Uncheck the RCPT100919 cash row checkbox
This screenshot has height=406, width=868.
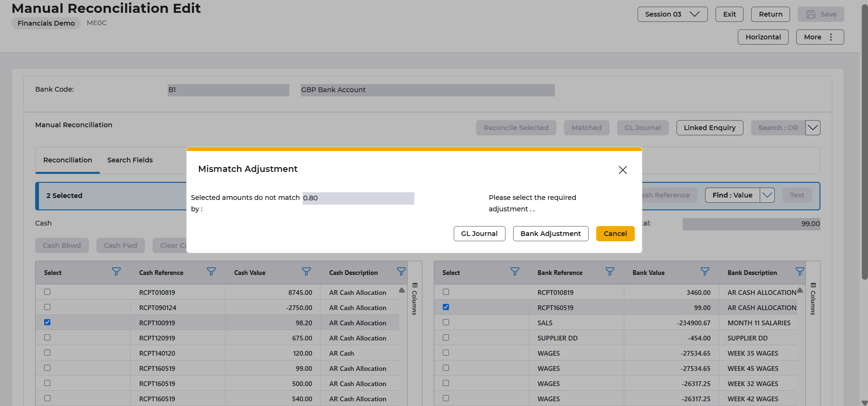(x=47, y=322)
